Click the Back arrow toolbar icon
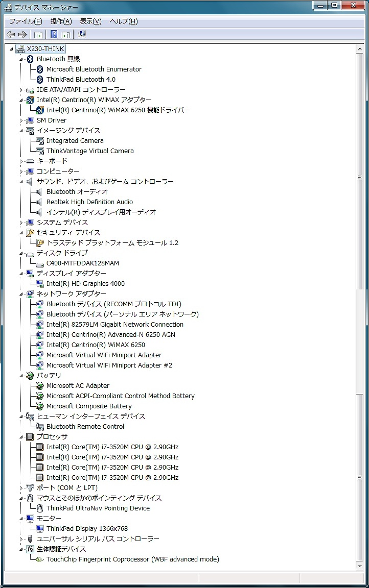The width and height of the screenshot is (369, 588). click(11, 35)
